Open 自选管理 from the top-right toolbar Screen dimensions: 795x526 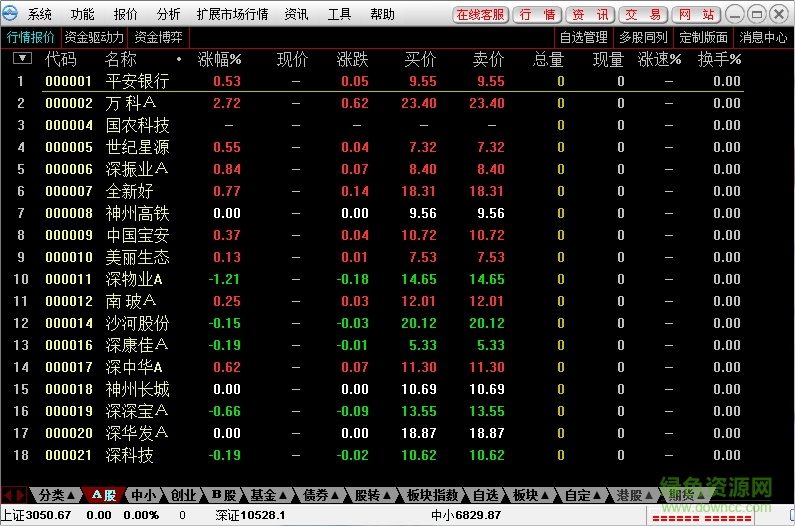tap(584, 37)
